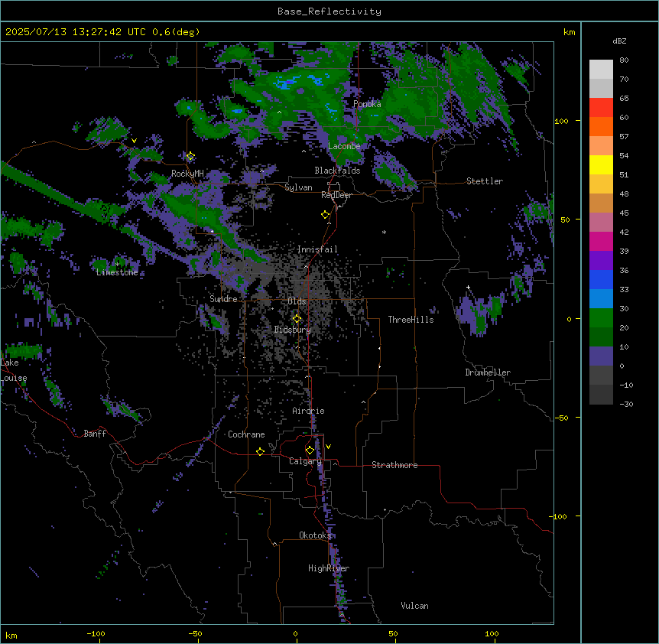Click the Innisfail label
This screenshot has height=644, width=659.
coord(317,249)
